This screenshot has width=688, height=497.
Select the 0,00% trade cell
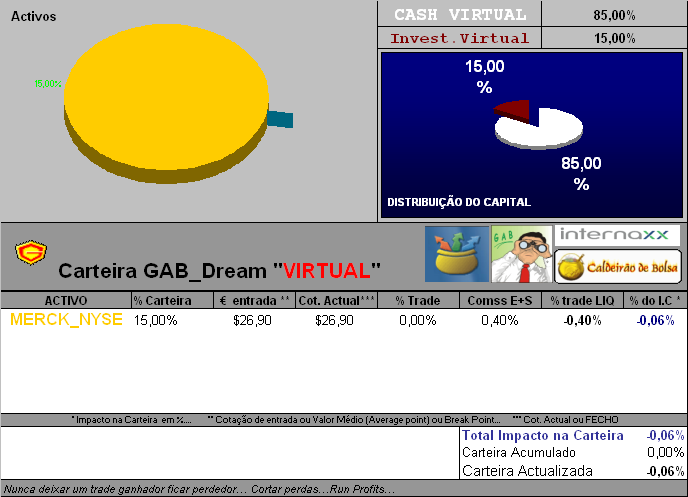click(418, 321)
